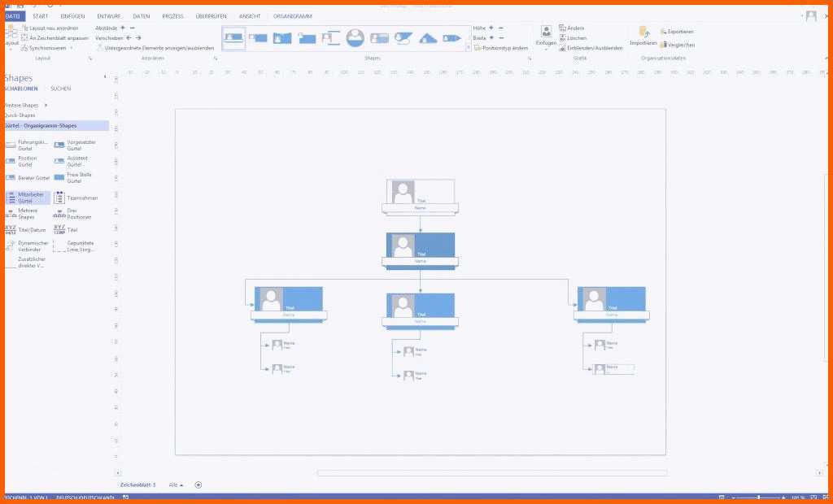Image resolution: width=833 pixels, height=504 pixels.
Task: Open SCHABLONEN in Shapes pane
Action: pyautogui.click(x=21, y=89)
